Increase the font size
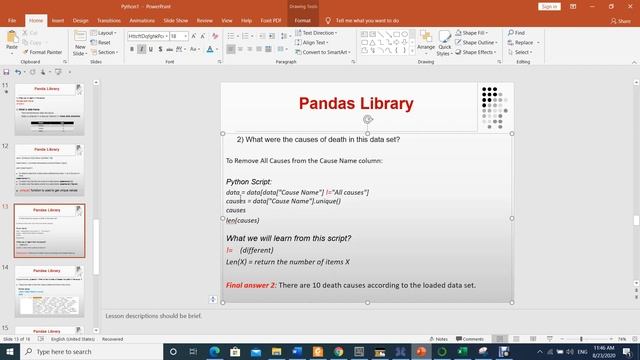Image resolution: width=640 pixels, height=360 pixels. [194, 36]
